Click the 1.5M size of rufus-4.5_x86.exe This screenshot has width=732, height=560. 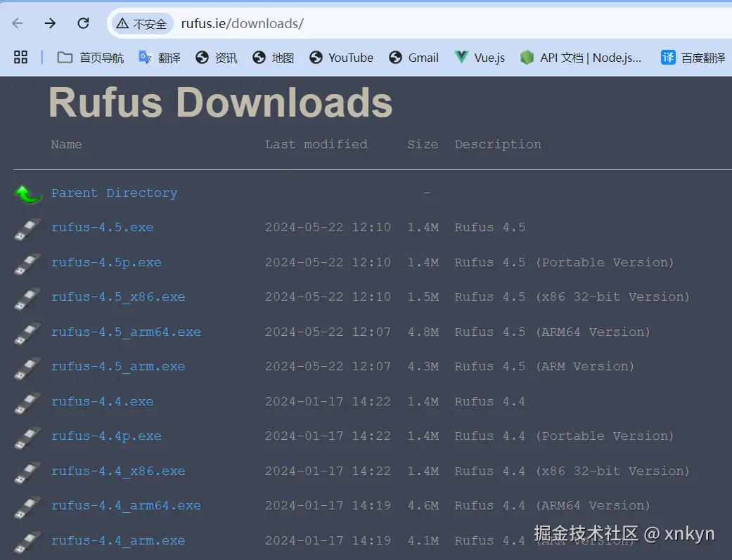(423, 297)
